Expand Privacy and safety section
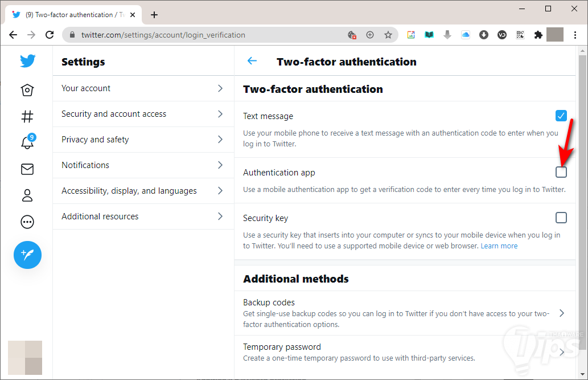 [143, 140]
